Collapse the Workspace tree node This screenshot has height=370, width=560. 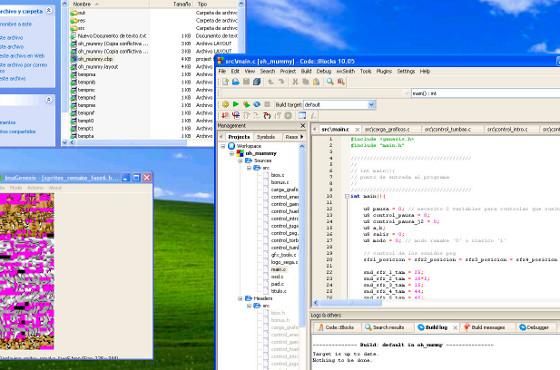point(223,146)
